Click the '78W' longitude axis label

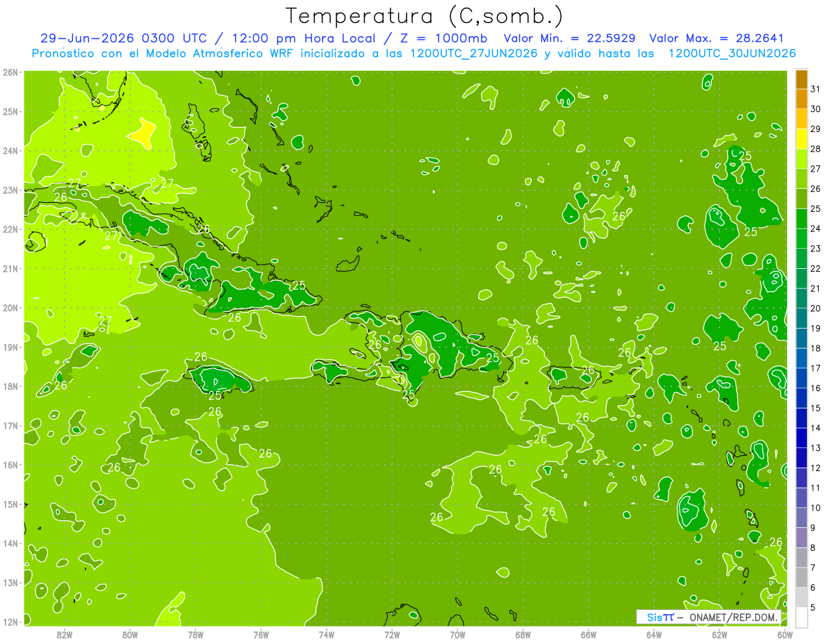tap(195, 634)
